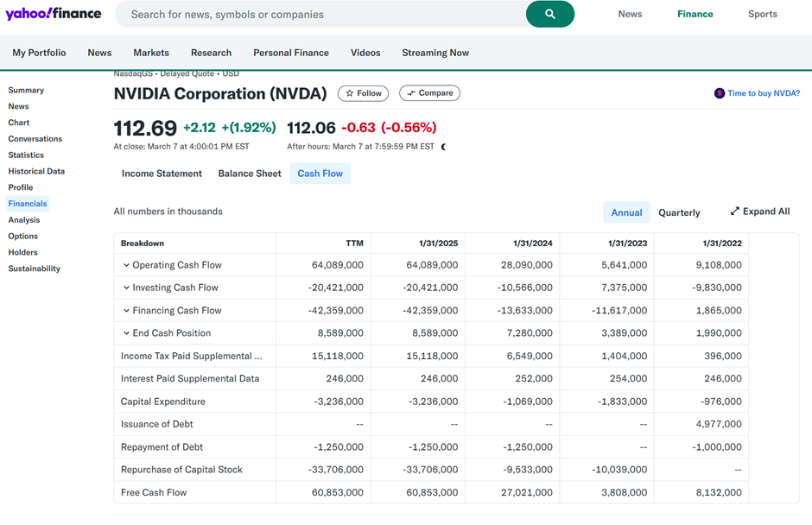Click Income Tax Paid Supplemental label
Viewport: 812px width, 525px height.
click(192, 357)
